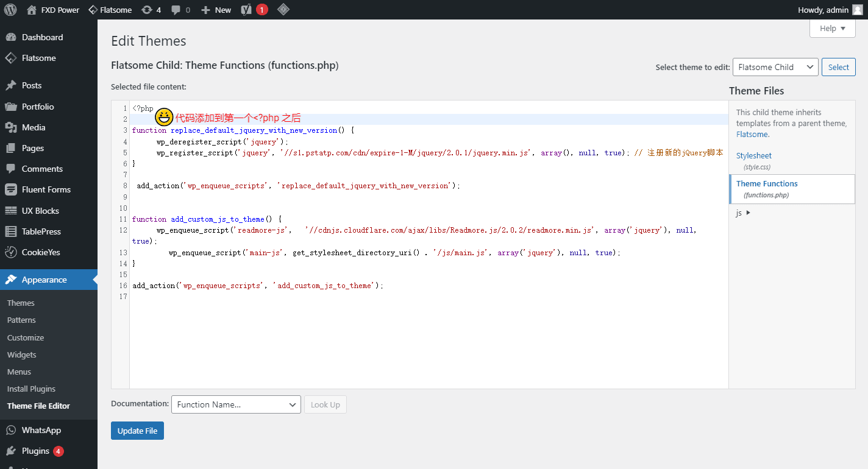868x469 pixels.
Task: Go to the Widgets submenu item
Action: (21, 354)
